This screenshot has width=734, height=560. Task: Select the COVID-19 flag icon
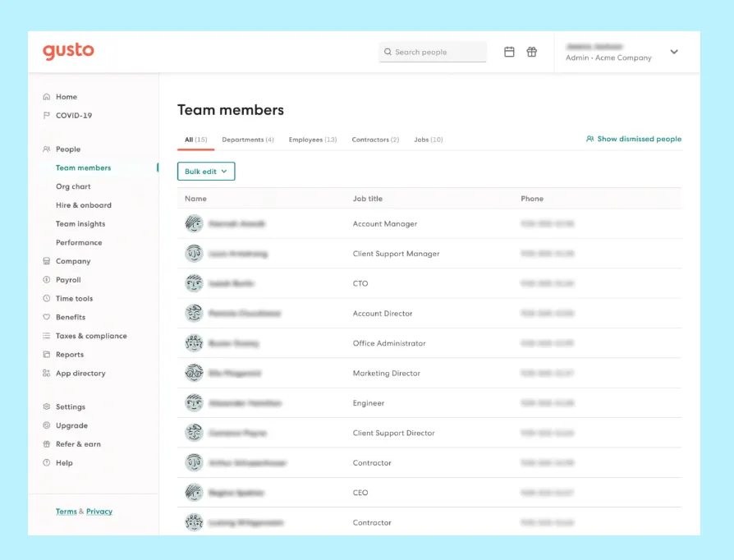(x=47, y=115)
